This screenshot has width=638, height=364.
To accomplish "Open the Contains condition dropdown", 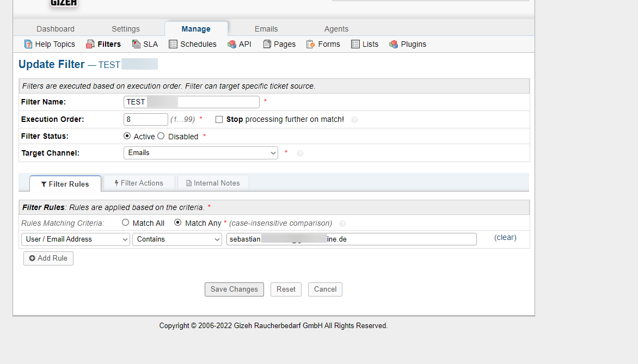I will [x=177, y=239].
